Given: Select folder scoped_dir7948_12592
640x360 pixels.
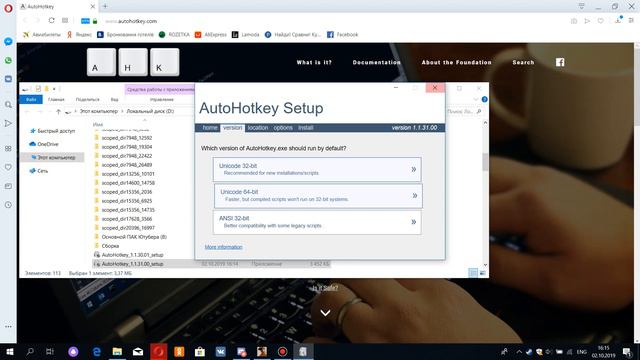Looking at the screenshot, I should (x=123, y=138).
